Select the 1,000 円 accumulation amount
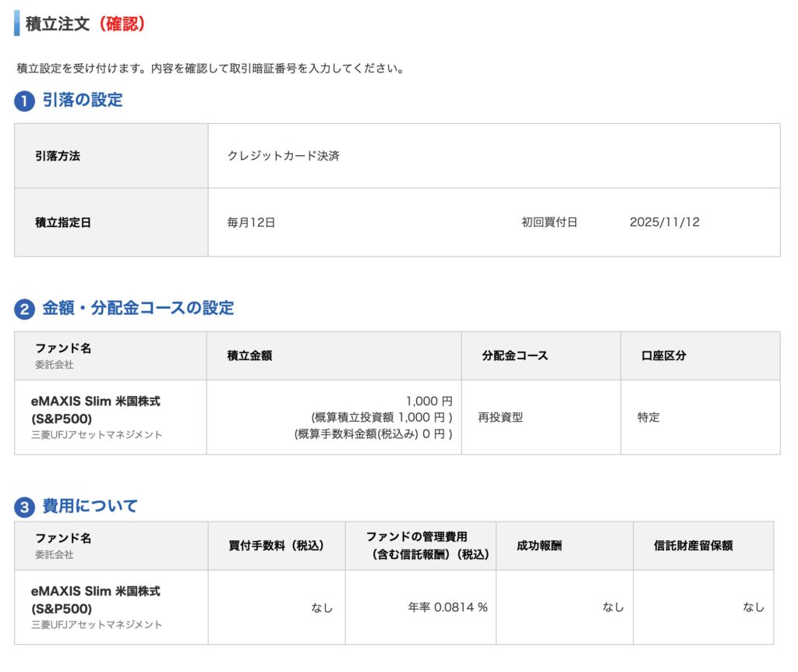 pos(429,401)
